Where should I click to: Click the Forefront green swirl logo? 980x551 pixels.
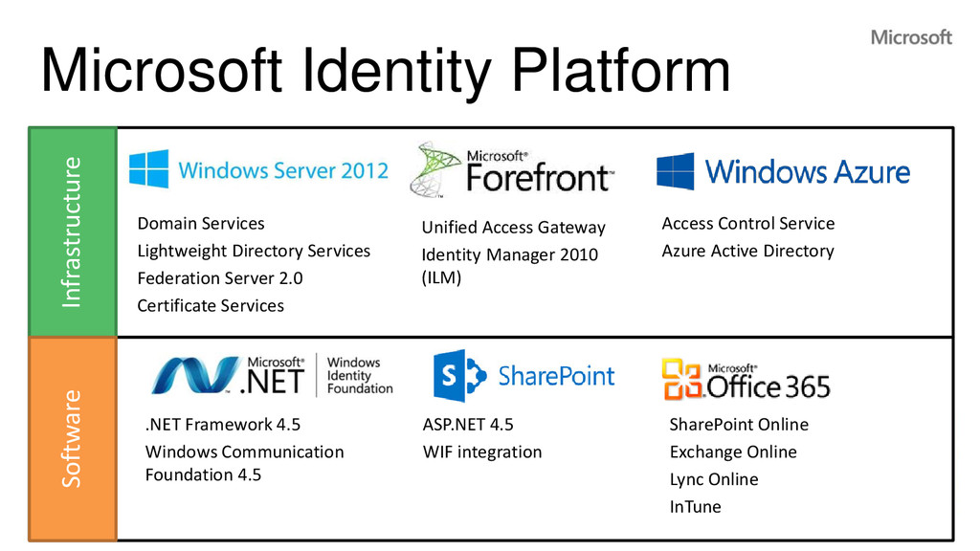pos(435,168)
